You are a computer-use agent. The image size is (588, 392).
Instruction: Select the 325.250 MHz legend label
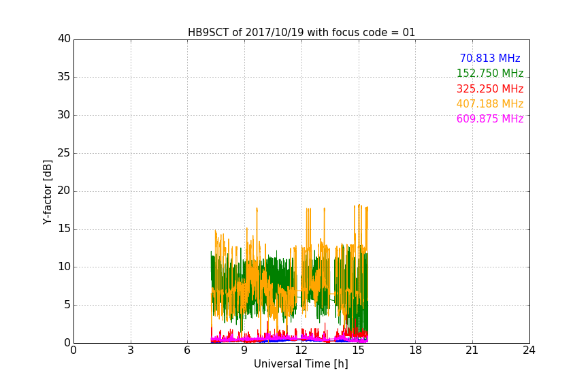point(490,88)
